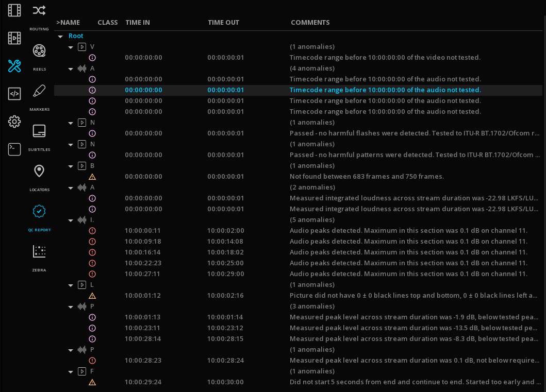Select audio peaks entry starting 10:00:09:18

[309, 242]
